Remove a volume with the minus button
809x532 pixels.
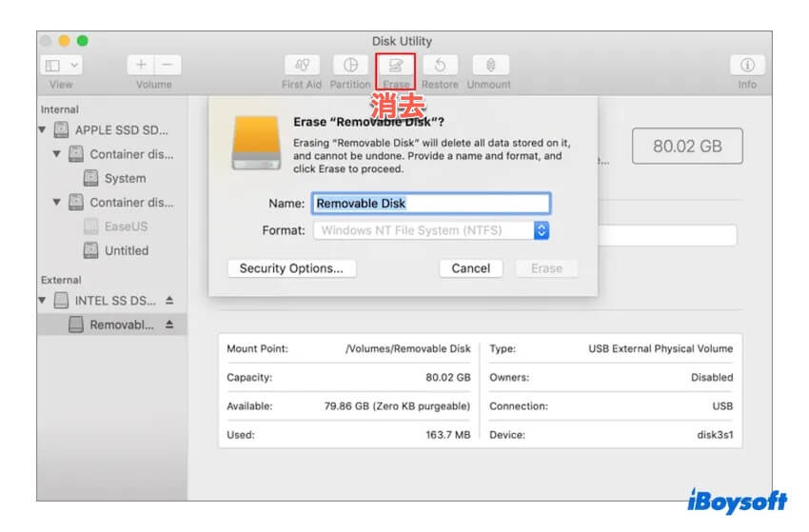tap(167, 66)
